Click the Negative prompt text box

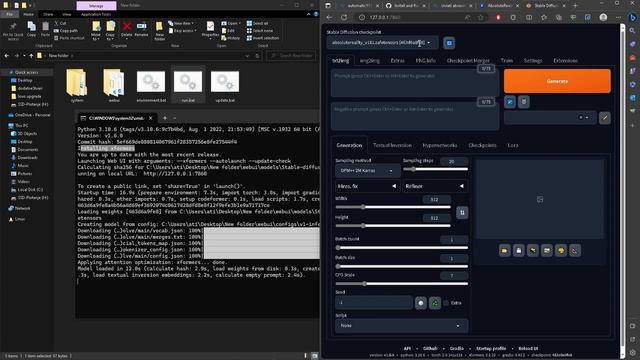pos(414,116)
